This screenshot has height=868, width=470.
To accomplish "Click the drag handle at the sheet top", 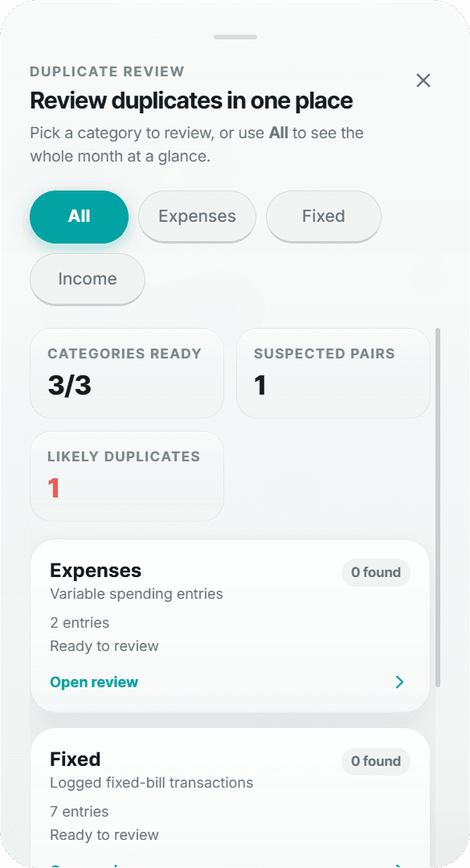I will (235, 36).
